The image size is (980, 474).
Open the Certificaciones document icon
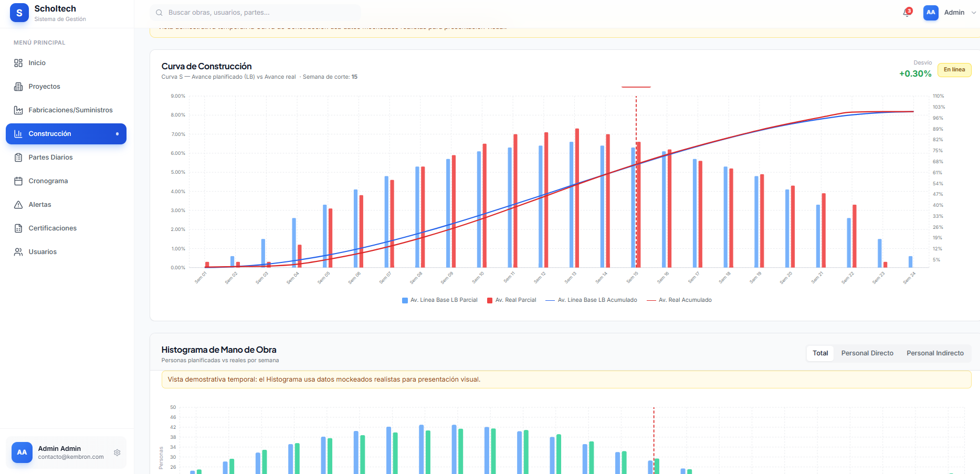(x=19, y=228)
